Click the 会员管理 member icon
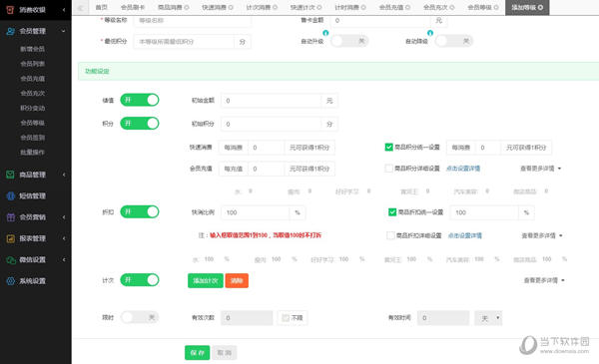 point(11,31)
